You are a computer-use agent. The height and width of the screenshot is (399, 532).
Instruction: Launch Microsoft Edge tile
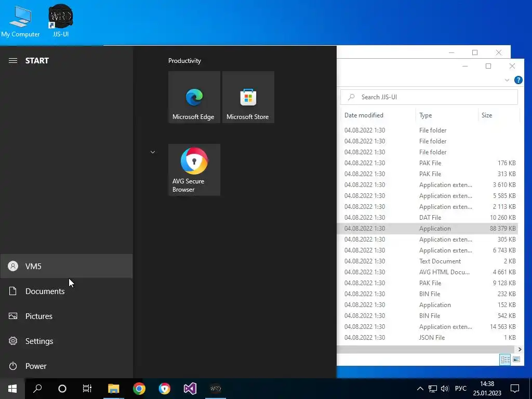pyautogui.click(x=194, y=97)
